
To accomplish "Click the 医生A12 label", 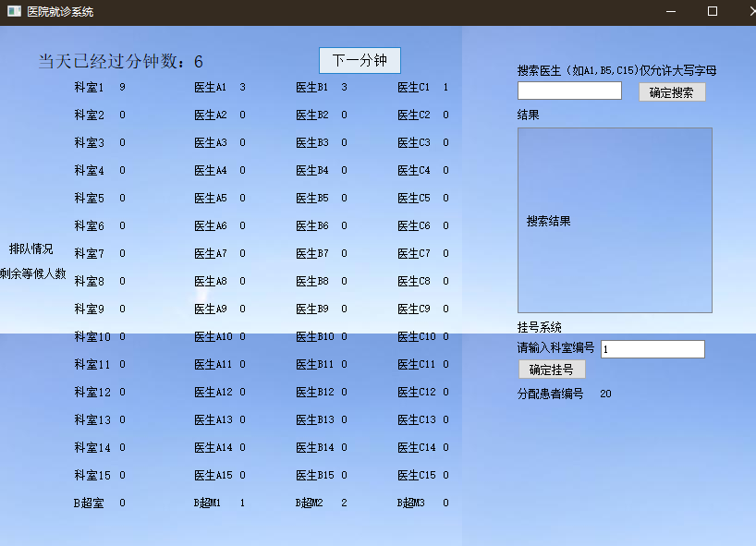I will pyautogui.click(x=213, y=393).
